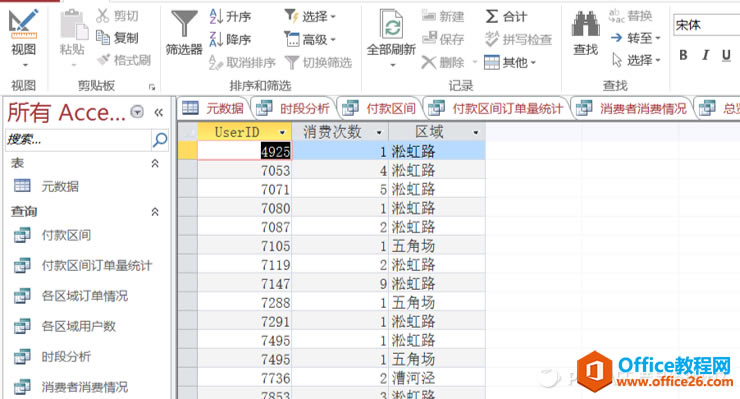Switch to 付款区间 document tab
Image resolution: width=740 pixels, height=399 pixels.
(379, 109)
